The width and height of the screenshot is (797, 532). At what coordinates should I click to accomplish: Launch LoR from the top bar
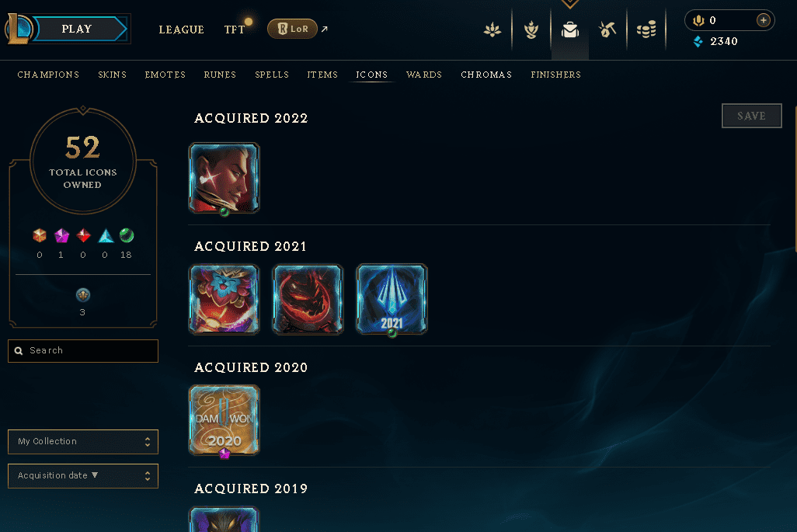tap(293, 29)
